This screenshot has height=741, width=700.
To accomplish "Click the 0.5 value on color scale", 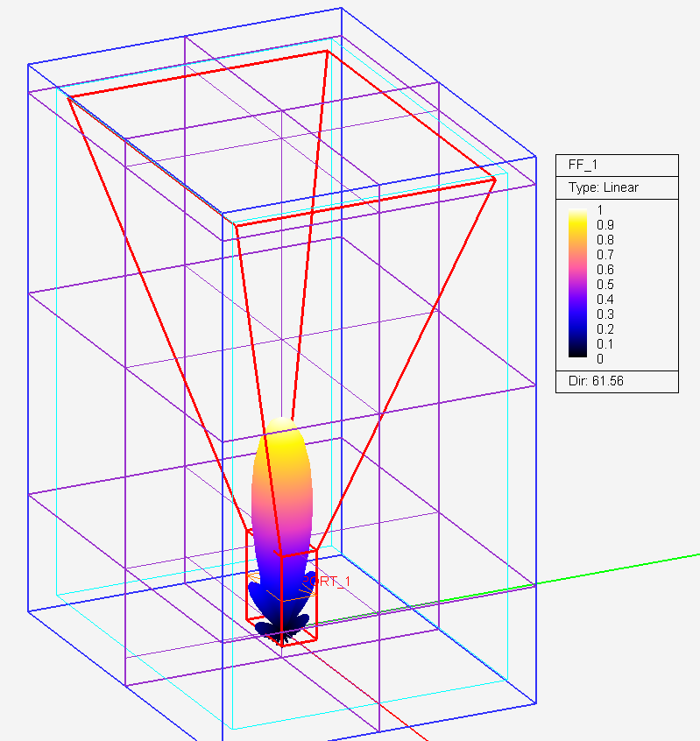I will pos(605,285).
